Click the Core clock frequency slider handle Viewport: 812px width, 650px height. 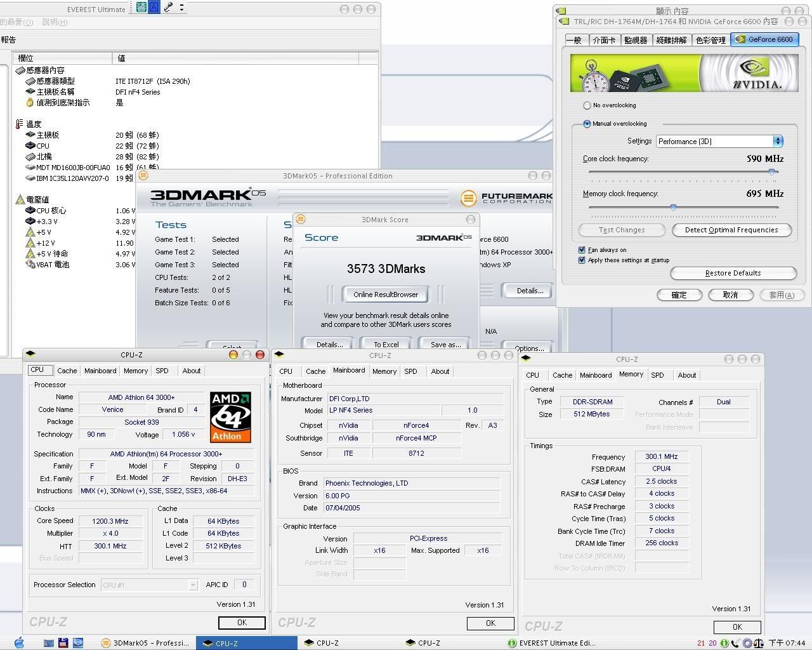(x=772, y=172)
